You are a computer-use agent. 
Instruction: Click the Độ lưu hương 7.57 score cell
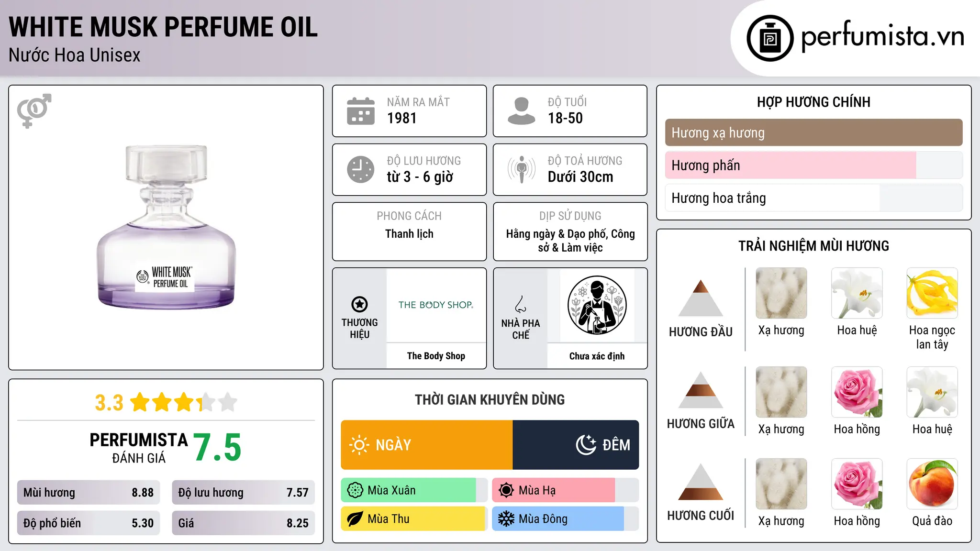[243, 493]
